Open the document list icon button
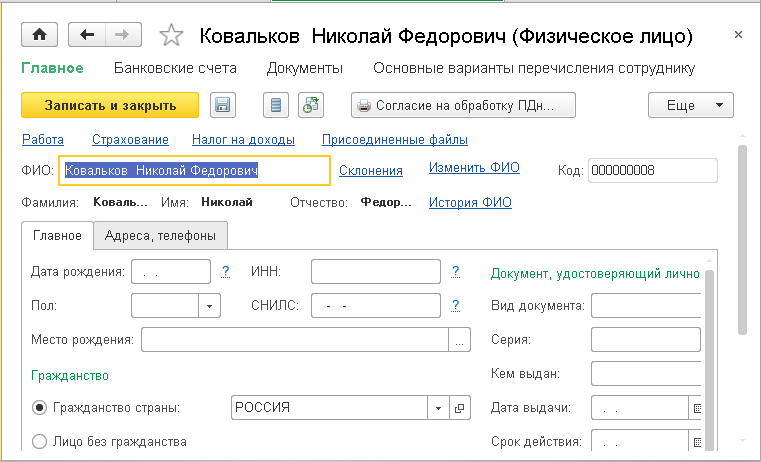Screen dimensions: 761x462 pyautogui.click(x=277, y=105)
